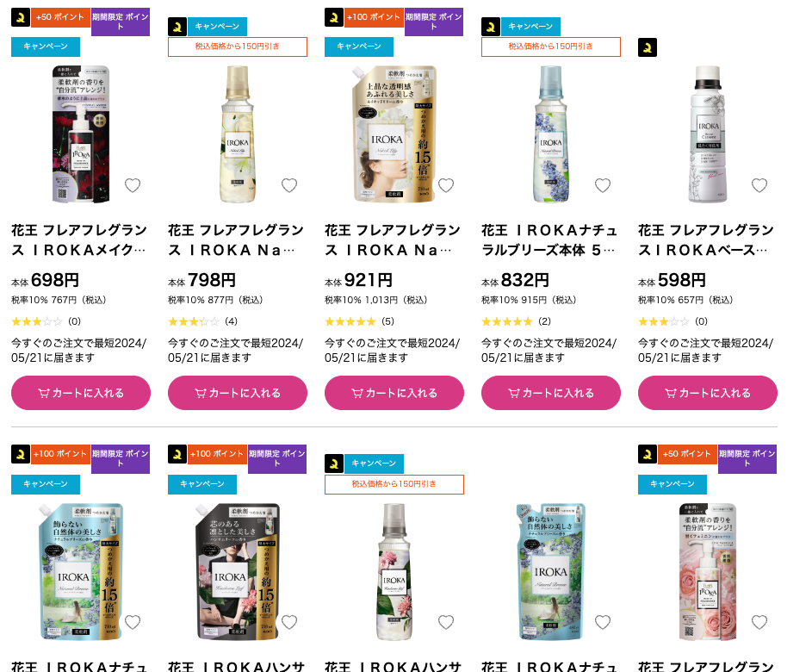Image resolution: width=812 pixels, height=672 pixels.
Task: Click heart icon on 598円 white bottle
Action: [759, 185]
